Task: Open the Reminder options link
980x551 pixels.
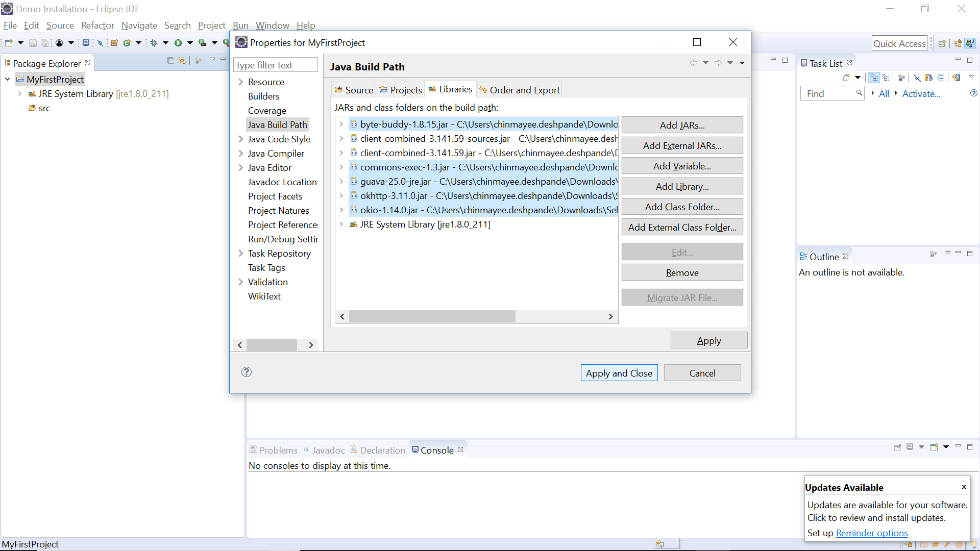Action: pyautogui.click(x=872, y=533)
